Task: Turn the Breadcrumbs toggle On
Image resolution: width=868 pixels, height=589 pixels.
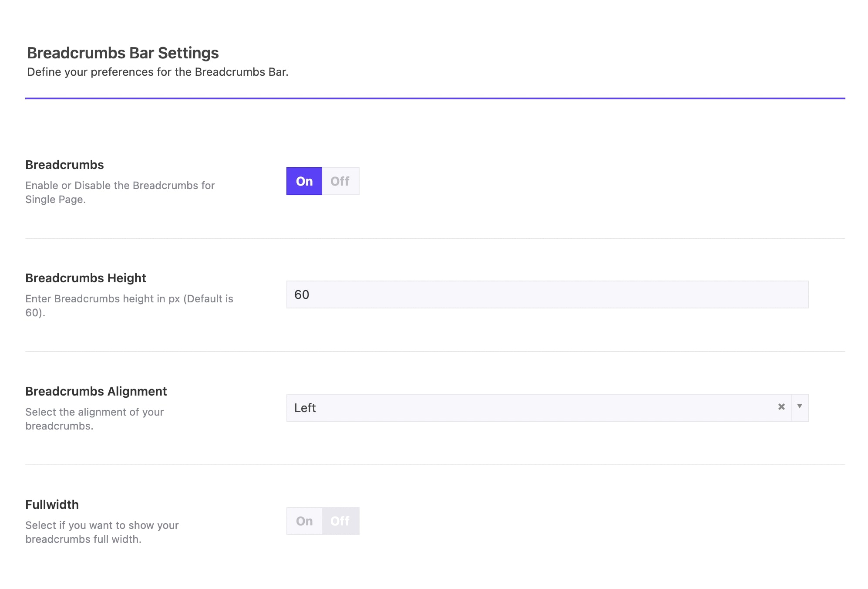Action: click(304, 181)
